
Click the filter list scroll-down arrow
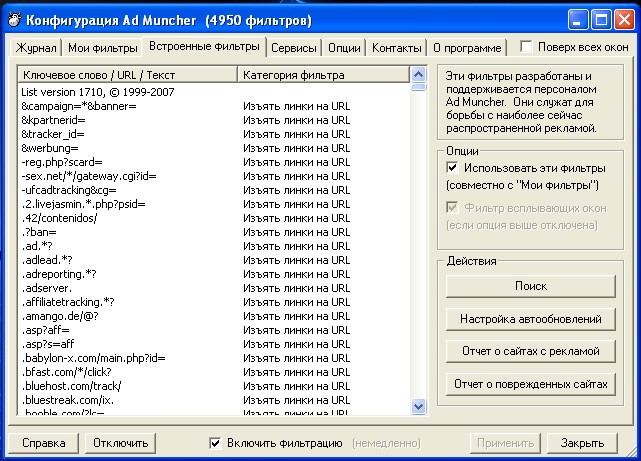coord(418,406)
